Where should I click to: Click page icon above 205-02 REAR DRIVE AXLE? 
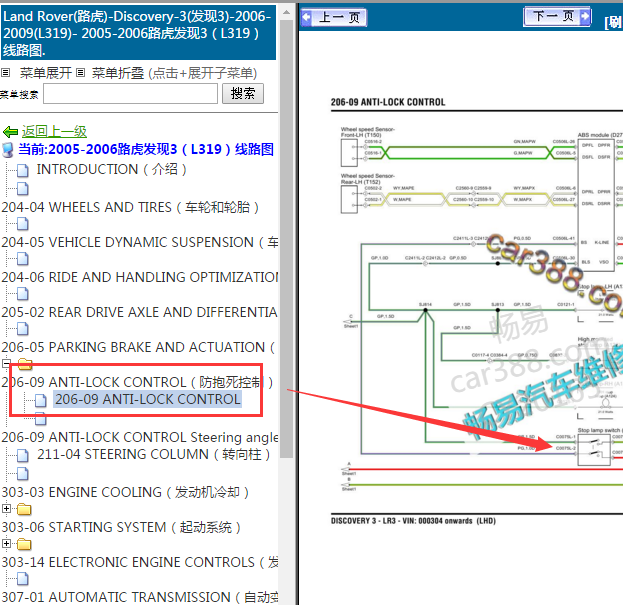(x=23, y=294)
